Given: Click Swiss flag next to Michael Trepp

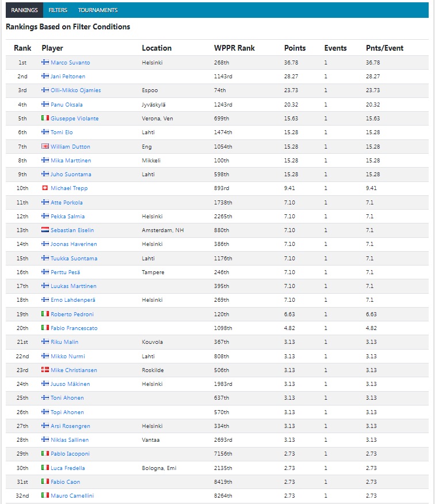Looking at the screenshot, I should 45,188.
